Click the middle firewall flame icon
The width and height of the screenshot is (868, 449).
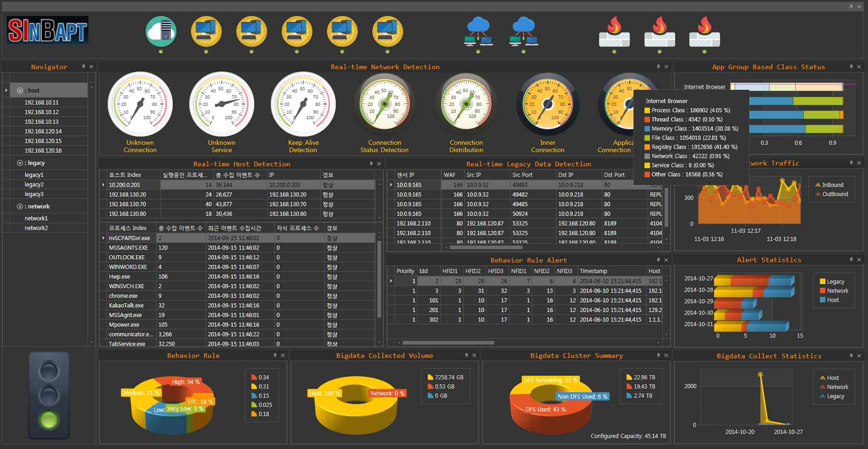pos(660,31)
